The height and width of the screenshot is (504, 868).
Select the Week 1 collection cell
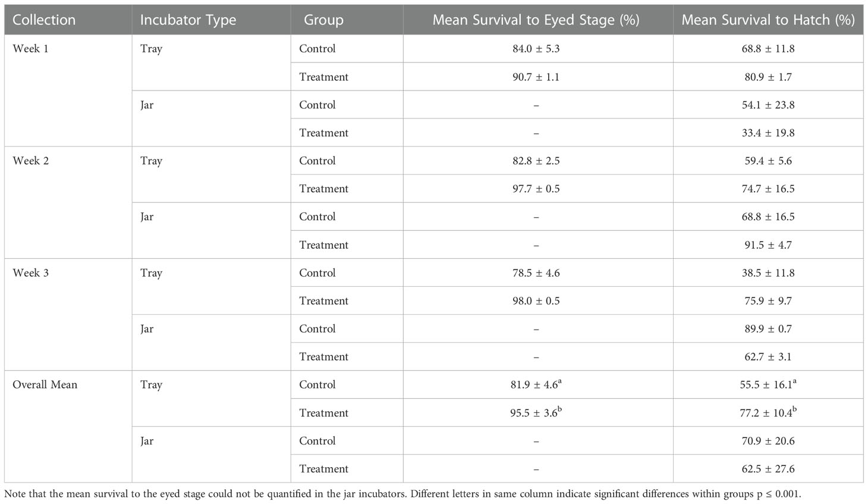coord(30,49)
